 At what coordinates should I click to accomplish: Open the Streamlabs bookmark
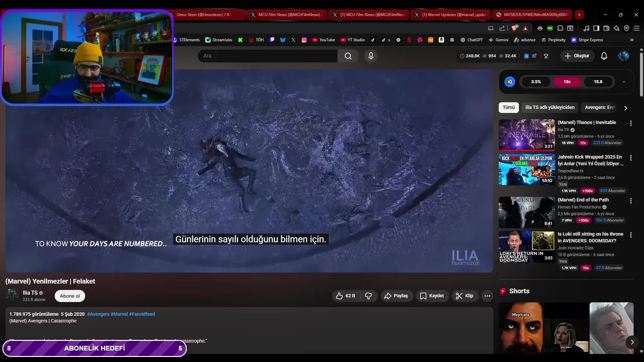pos(219,40)
